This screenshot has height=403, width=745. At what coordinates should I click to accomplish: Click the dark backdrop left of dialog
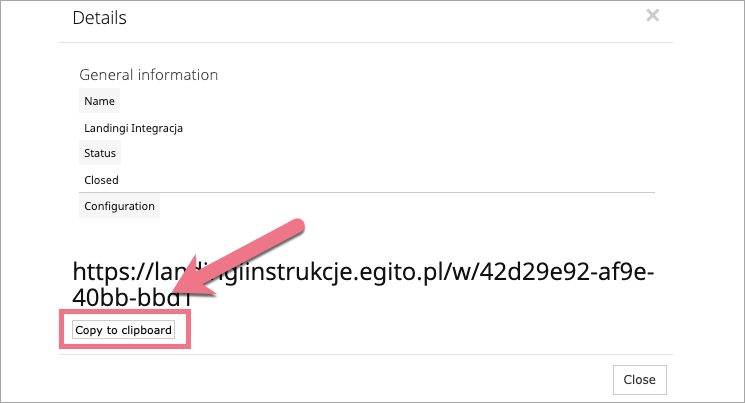click(29, 200)
